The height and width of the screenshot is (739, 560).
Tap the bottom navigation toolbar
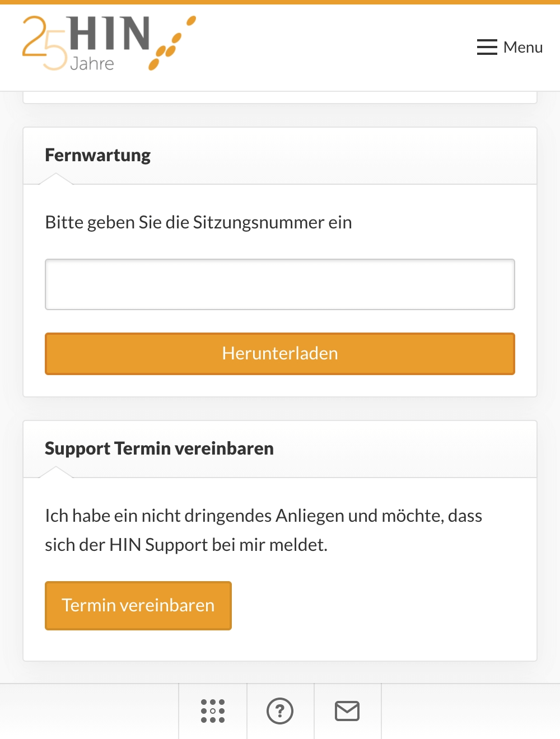pyautogui.click(x=280, y=711)
